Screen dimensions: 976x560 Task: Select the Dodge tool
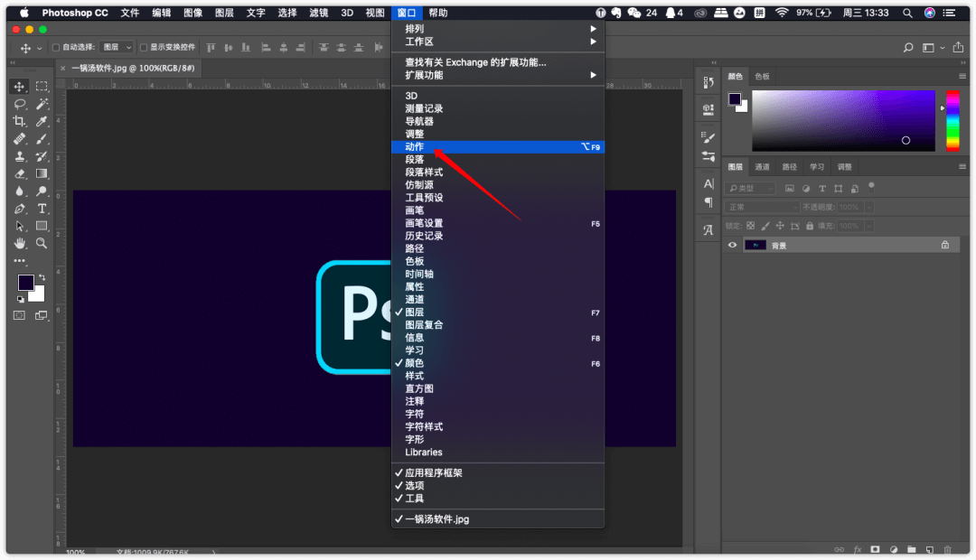(42, 191)
